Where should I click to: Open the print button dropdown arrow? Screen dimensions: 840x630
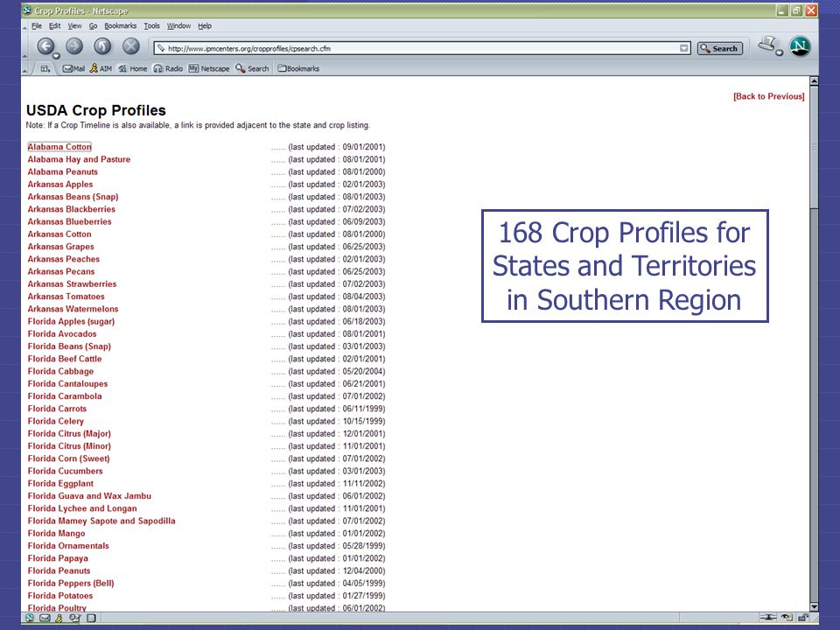coord(780,52)
